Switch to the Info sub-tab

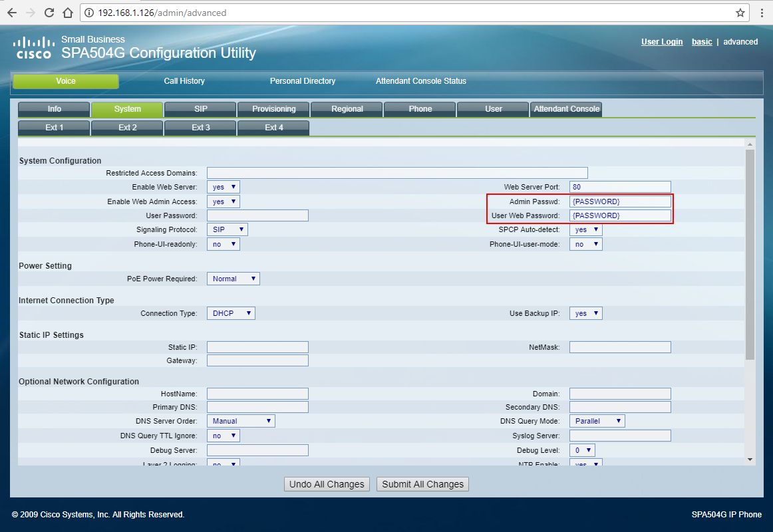coord(55,109)
